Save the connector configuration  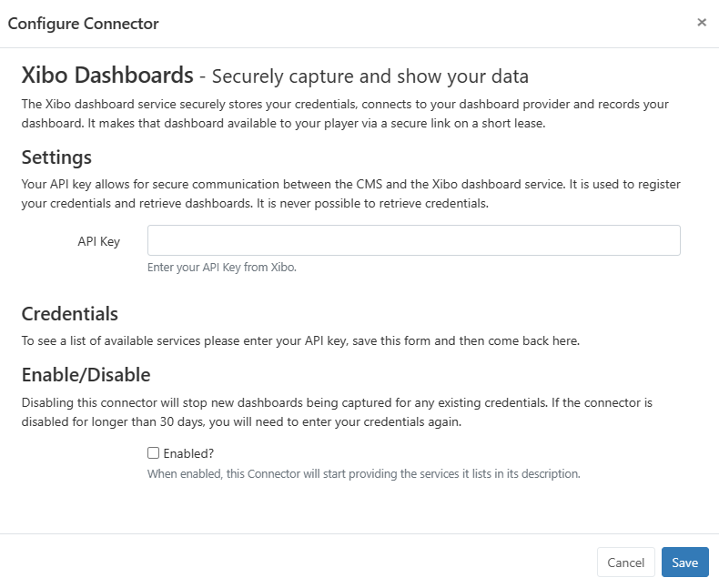click(x=684, y=563)
